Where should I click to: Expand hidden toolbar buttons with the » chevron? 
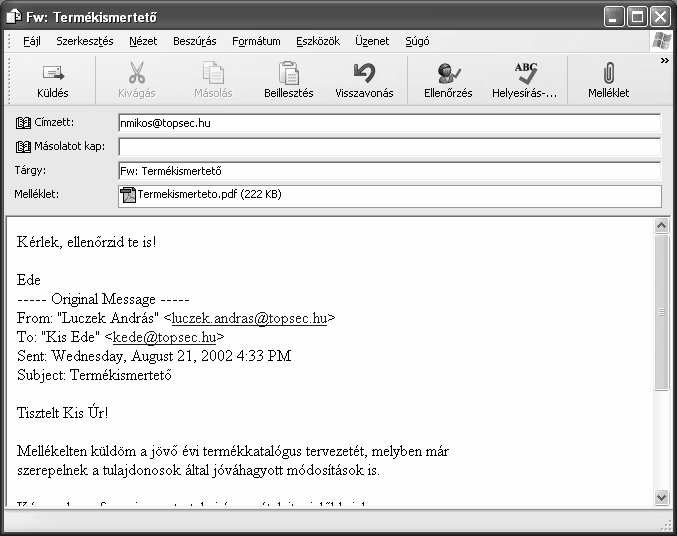coord(664,61)
